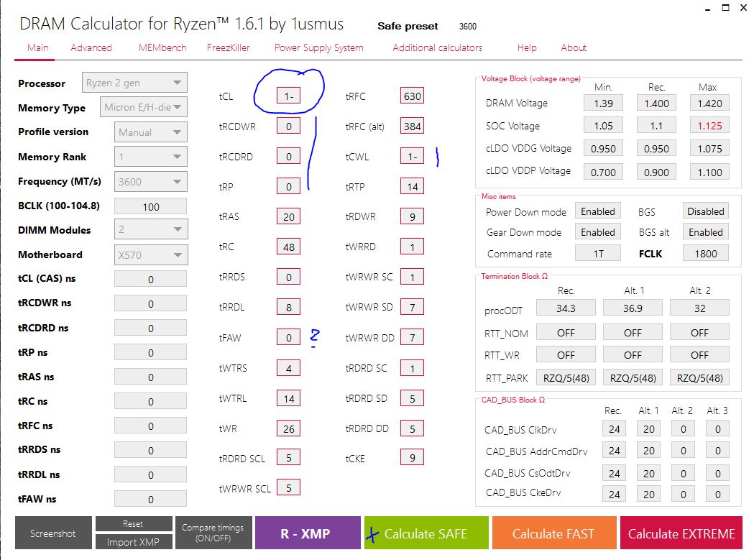This screenshot has width=754, height=560.
Task: Open the Memory Rank dropdown
Action: 150,157
